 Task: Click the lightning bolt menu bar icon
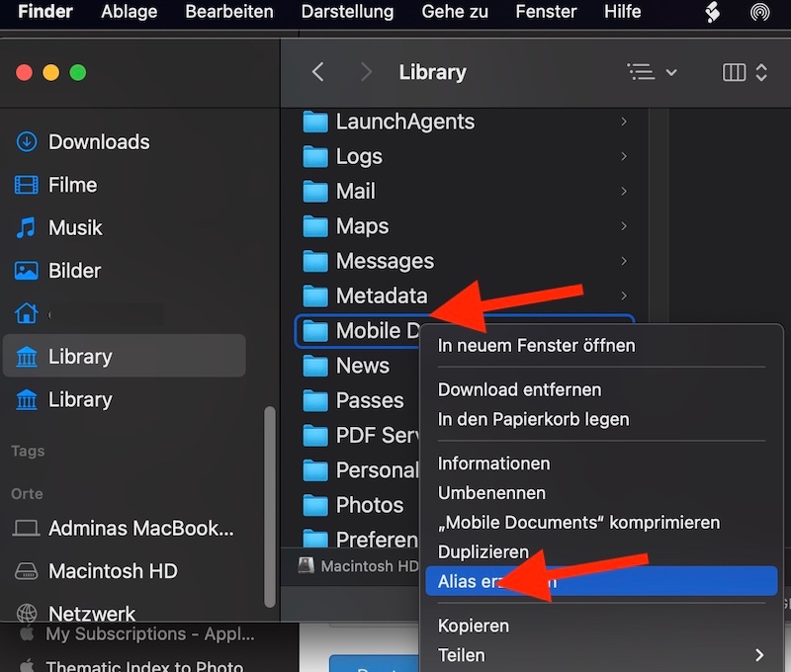[x=712, y=12]
